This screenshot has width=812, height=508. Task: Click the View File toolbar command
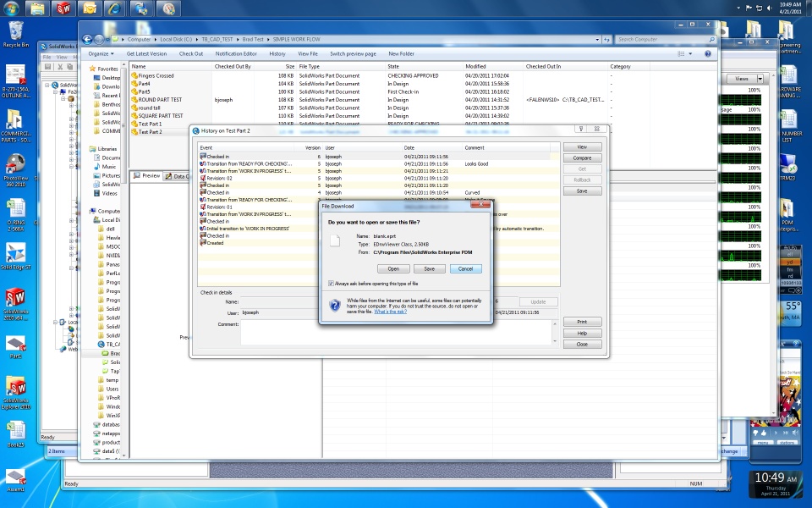pos(308,54)
